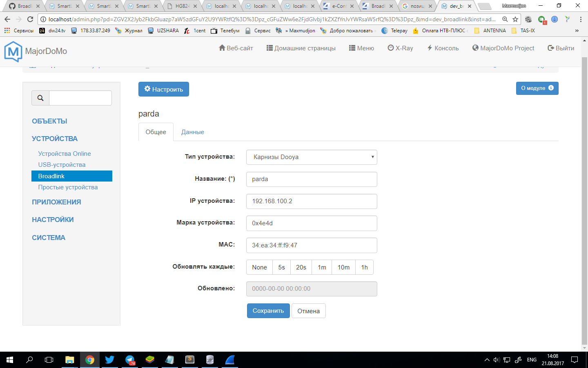Expand the СИСТЕМА sidebar section

pos(49,238)
